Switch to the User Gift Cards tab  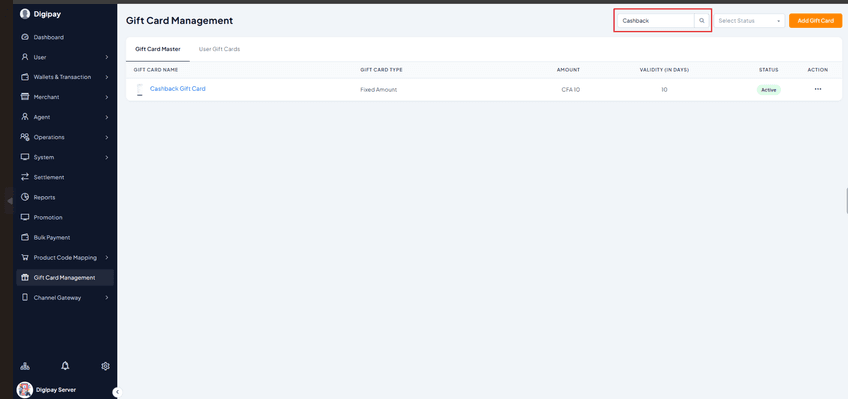219,49
